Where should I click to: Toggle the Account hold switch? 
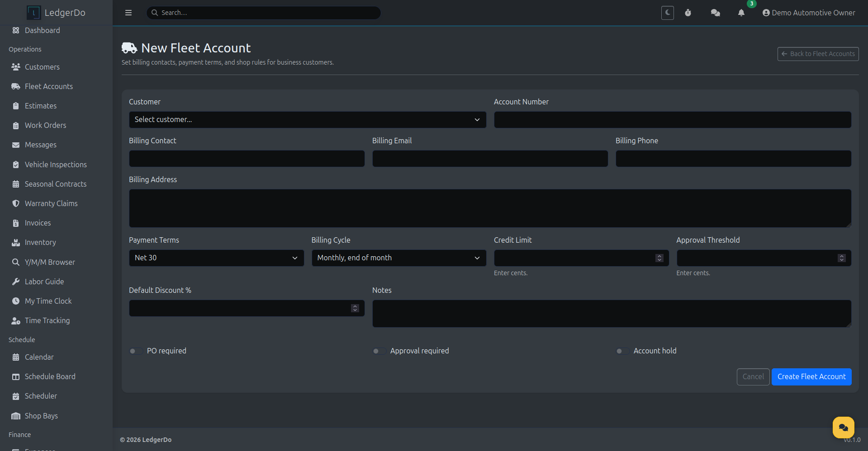click(x=622, y=351)
